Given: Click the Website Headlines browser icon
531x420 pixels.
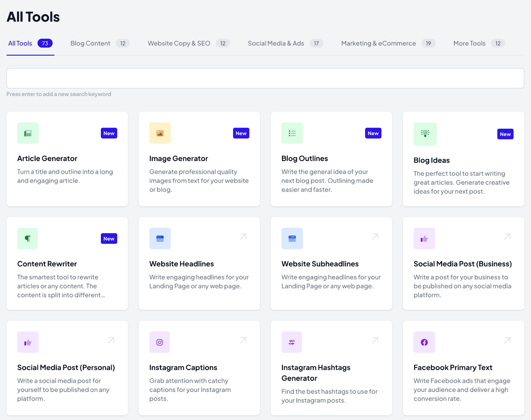Looking at the screenshot, I should click(x=160, y=238).
